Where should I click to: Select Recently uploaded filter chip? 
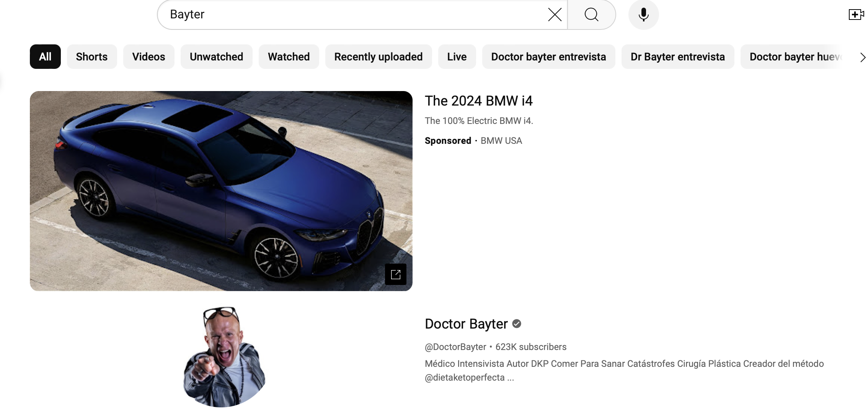point(378,57)
